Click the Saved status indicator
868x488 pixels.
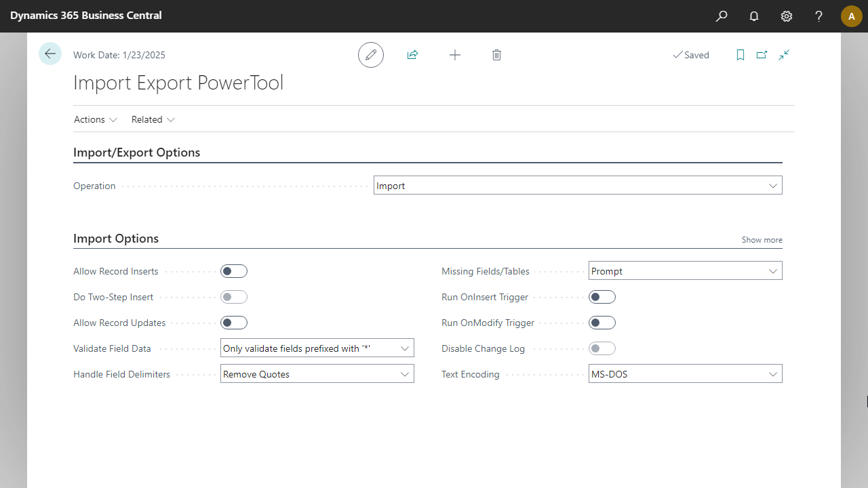[691, 55]
